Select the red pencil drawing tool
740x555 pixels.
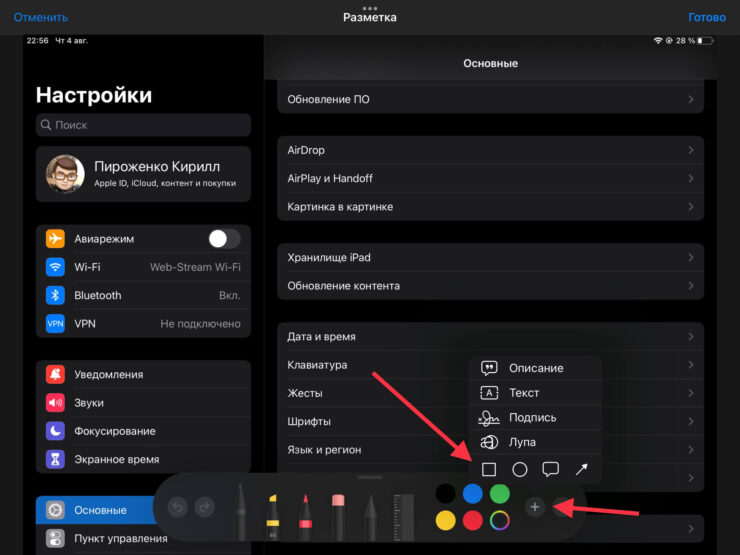pos(304,512)
